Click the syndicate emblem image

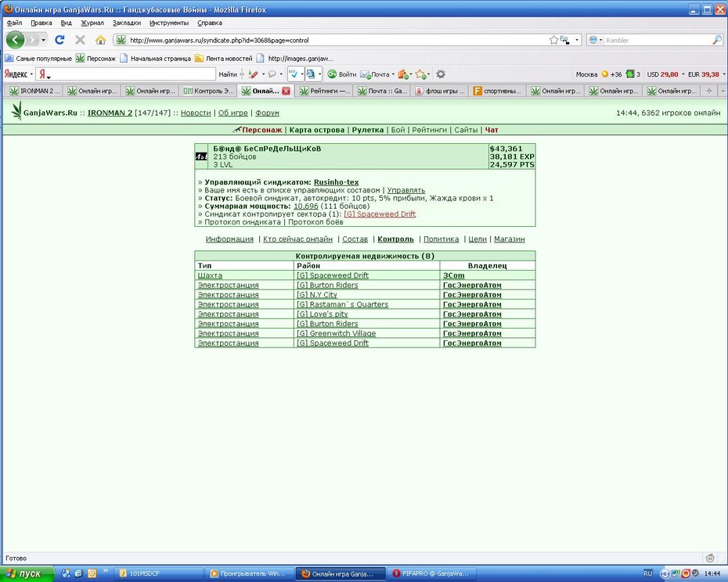pyautogui.click(x=201, y=157)
